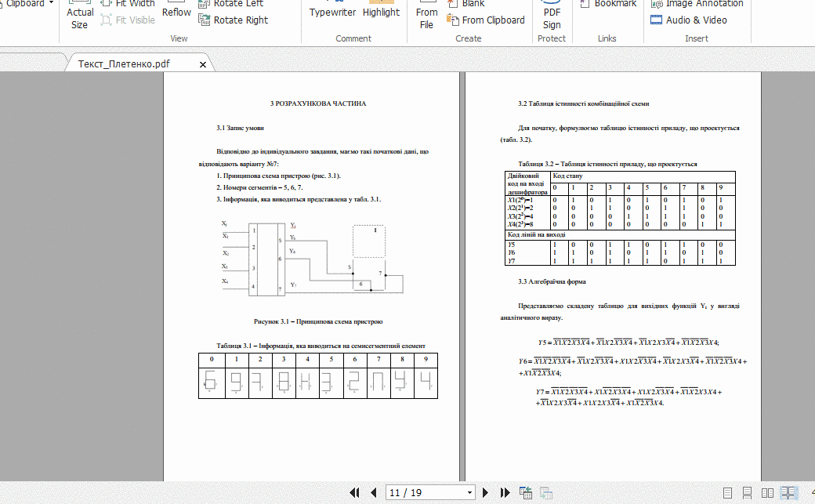Choose Fit Width page view
815x504 pixels.
pyautogui.click(x=129, y=4)
